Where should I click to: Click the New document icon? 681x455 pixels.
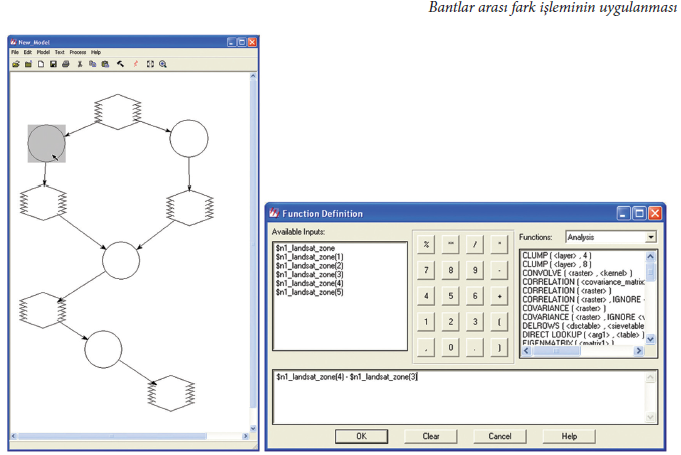coord(41,64)
